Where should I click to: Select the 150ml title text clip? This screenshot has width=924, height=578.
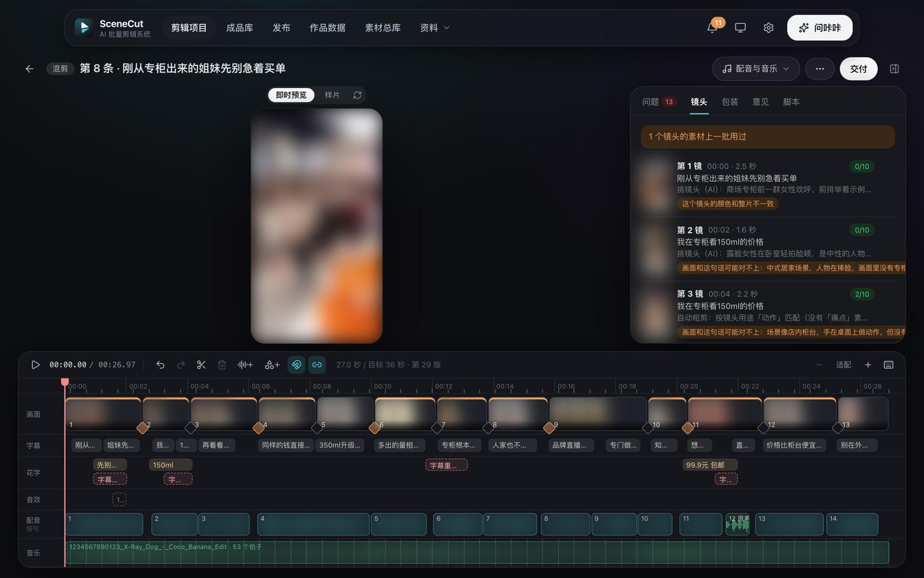170,465
